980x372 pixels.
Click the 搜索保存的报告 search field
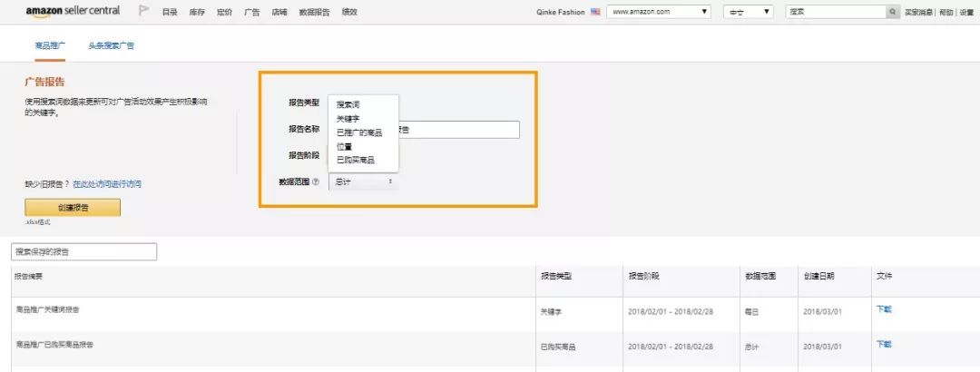coord(83,251)
